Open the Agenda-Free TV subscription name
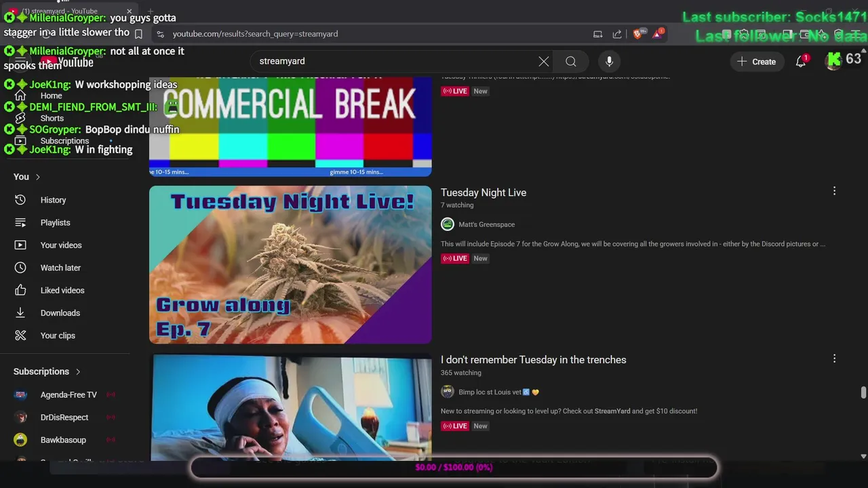The image size is (868, 488). 68,394
